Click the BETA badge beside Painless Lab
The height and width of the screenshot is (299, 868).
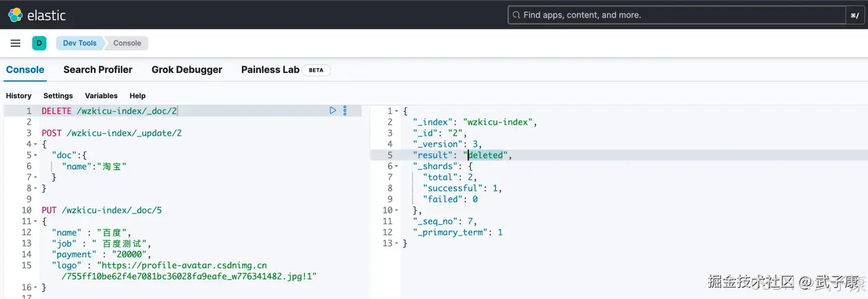pos(316,70)
